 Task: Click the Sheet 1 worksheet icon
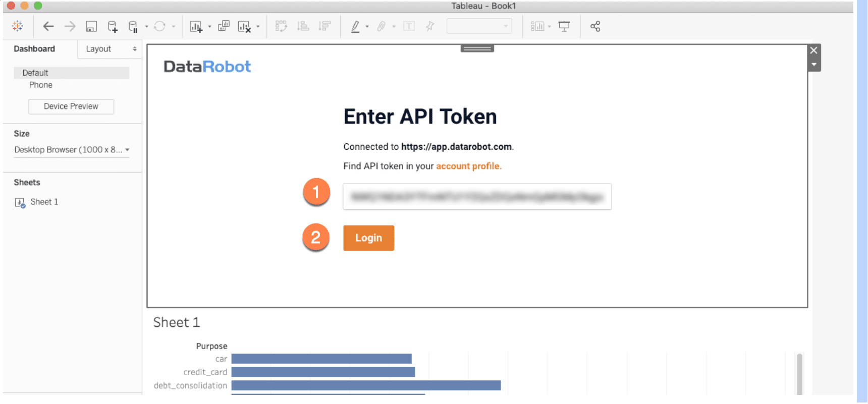20,203
